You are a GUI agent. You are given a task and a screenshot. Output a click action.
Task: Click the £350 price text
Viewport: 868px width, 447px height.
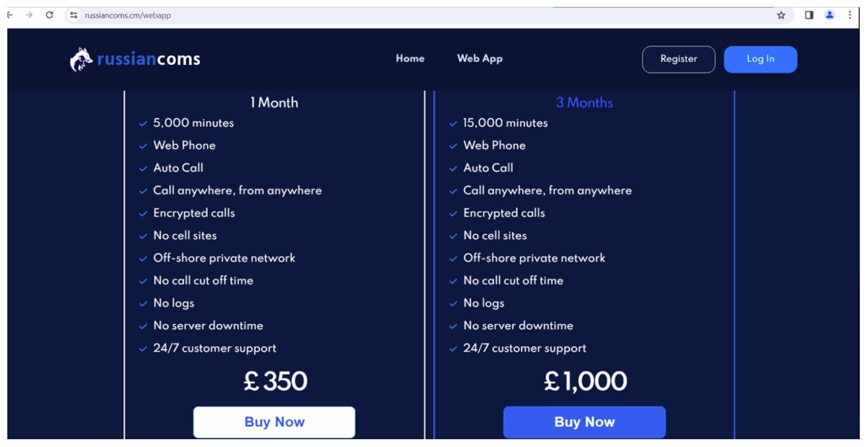click(276, 381)
